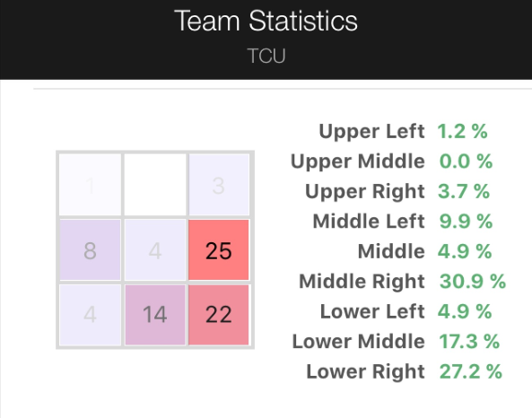Select the upper left zone cell showing 1
Image resolution: width=532 pixels, height=418 pixels.
(x=91, y=185)
